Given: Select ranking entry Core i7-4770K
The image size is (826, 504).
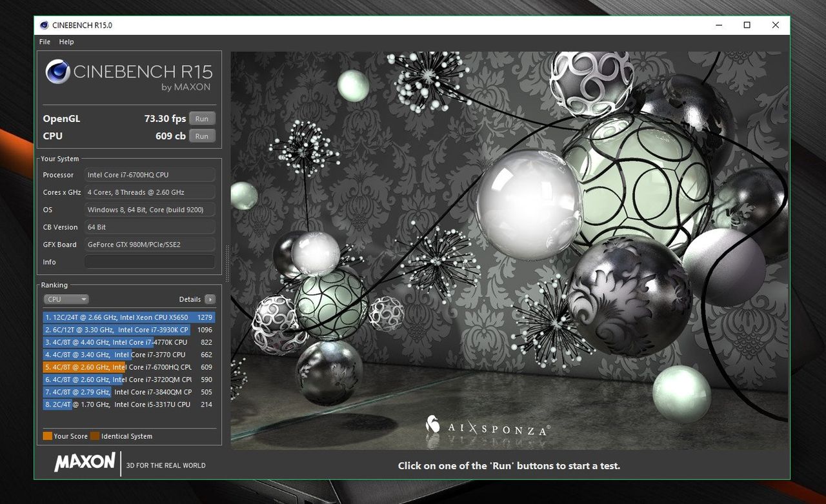Looking at the screenshot, I should [129, 342].
